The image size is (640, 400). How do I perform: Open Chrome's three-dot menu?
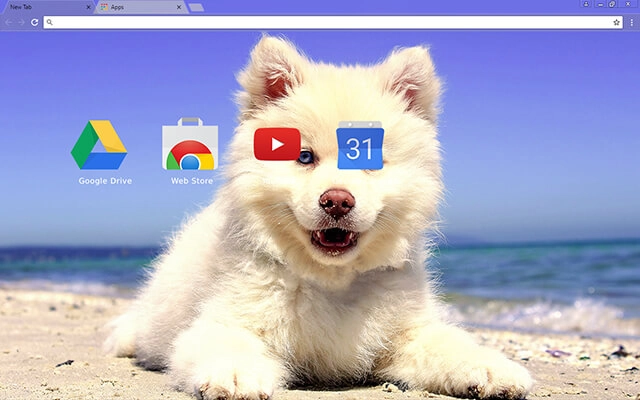pos(631,22)
